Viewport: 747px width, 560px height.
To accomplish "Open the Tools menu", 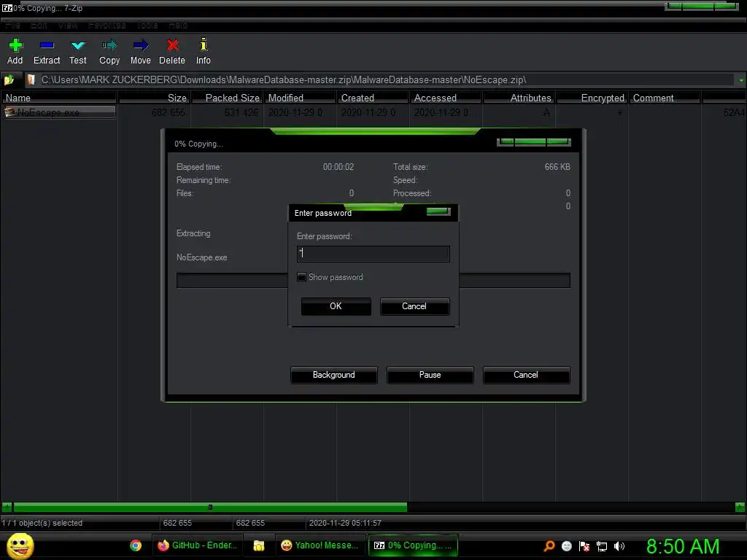I will point(147,26).
